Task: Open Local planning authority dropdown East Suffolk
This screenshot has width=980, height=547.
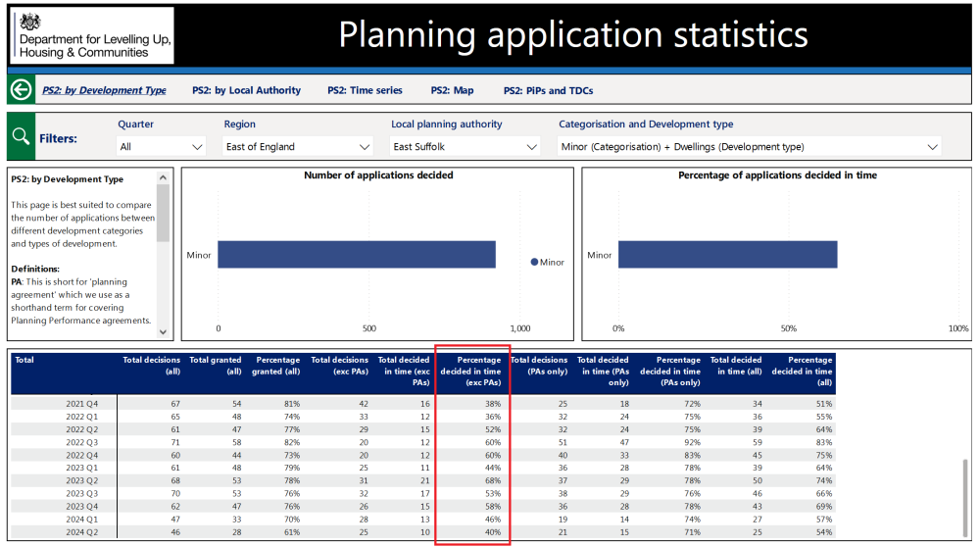Action: click(x=465, y=146)
